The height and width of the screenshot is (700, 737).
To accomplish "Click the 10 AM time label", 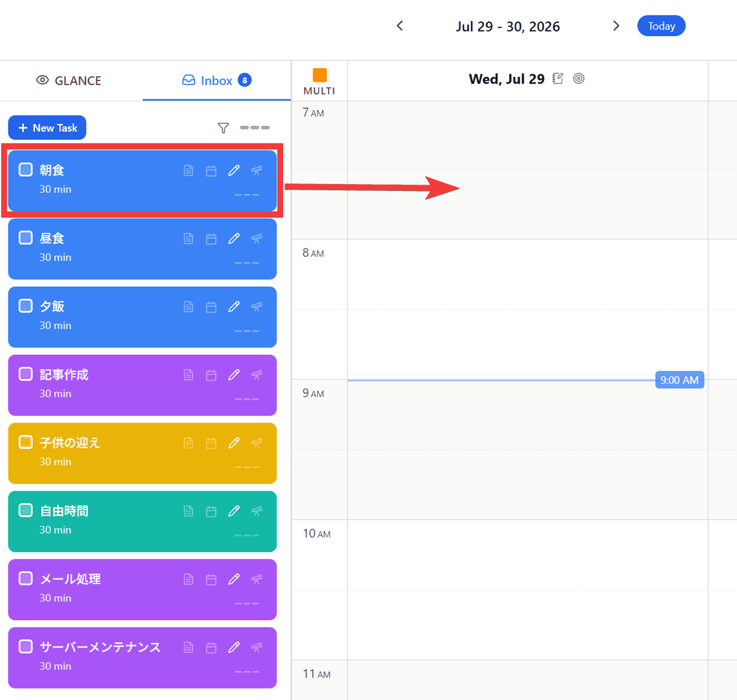I will 316,534.
